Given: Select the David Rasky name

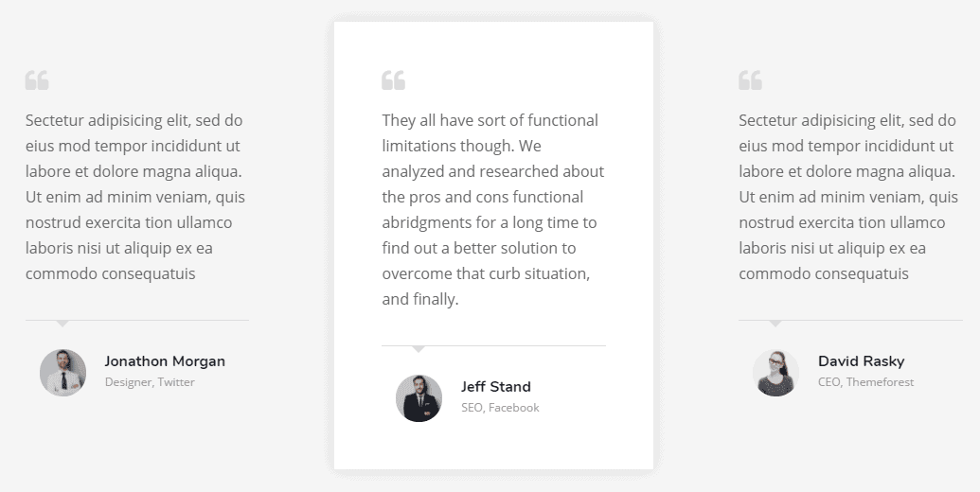Looking at the screenshot, I should (861, 361).
